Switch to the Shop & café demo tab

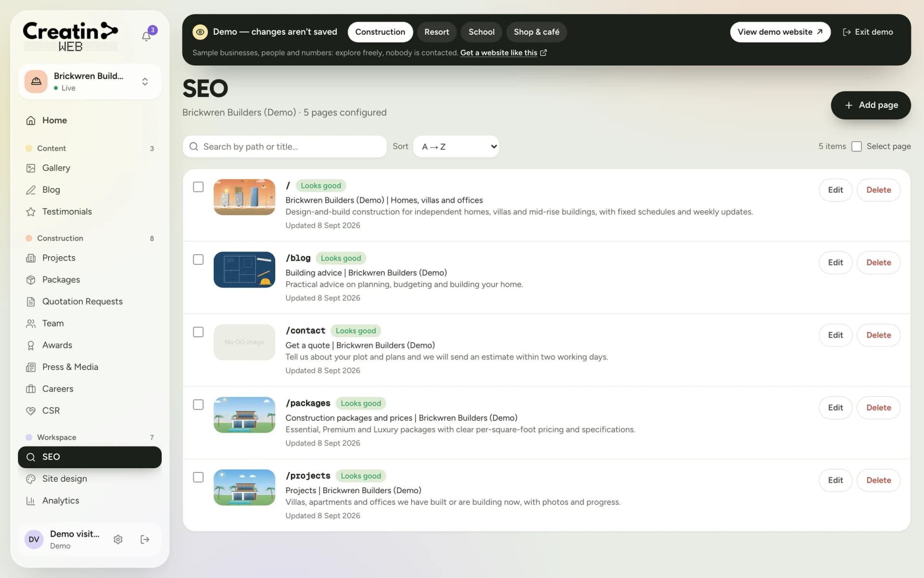coord(536,32)
